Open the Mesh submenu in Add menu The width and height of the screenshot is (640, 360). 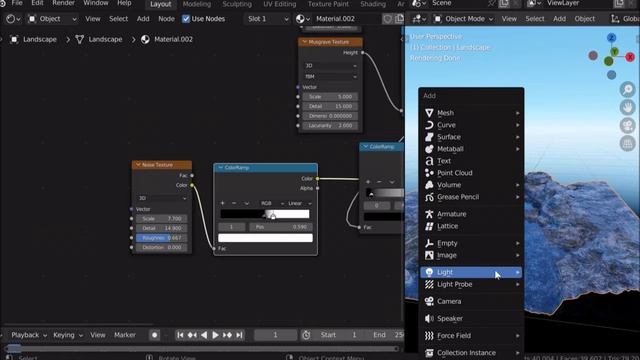[471, 113]
